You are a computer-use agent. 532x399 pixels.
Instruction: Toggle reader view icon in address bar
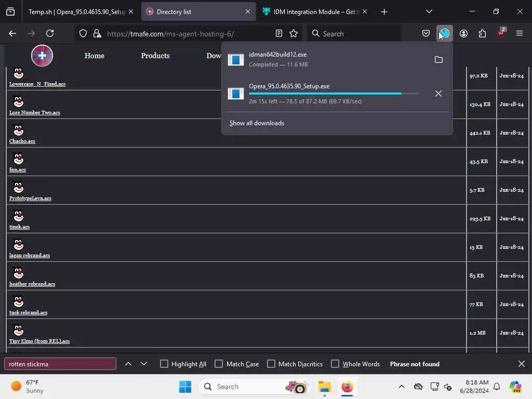(279, 34)
